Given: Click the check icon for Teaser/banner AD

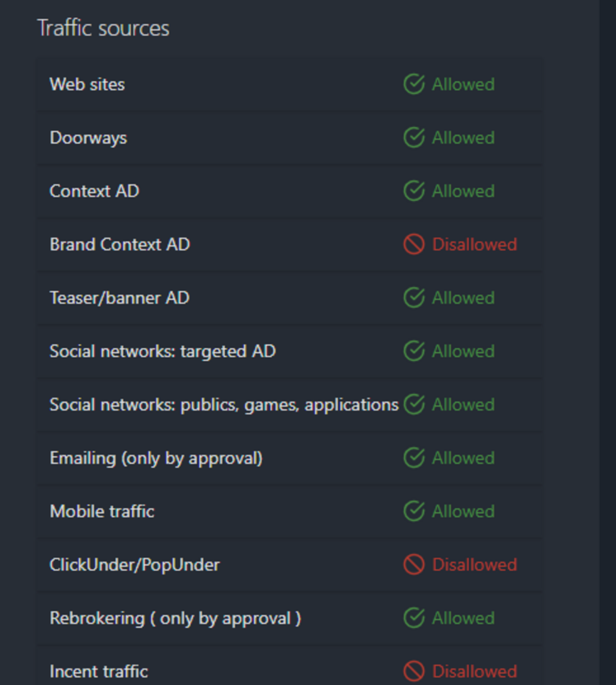Looking at the screenshot, I should point(414,298).
